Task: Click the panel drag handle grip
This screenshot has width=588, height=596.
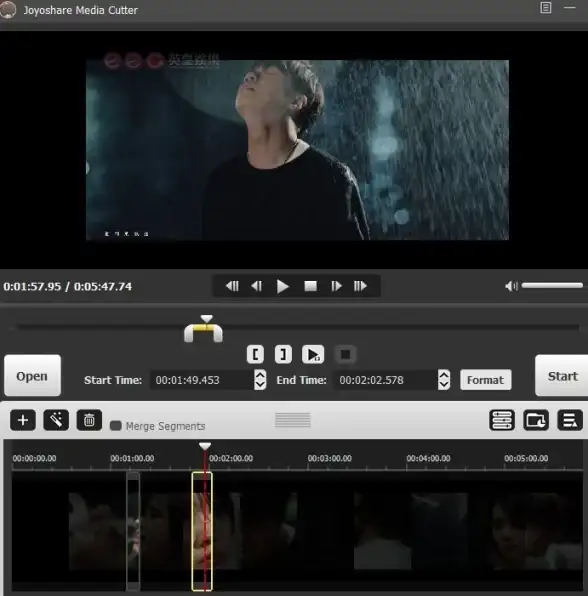Action: pos(293,420)
